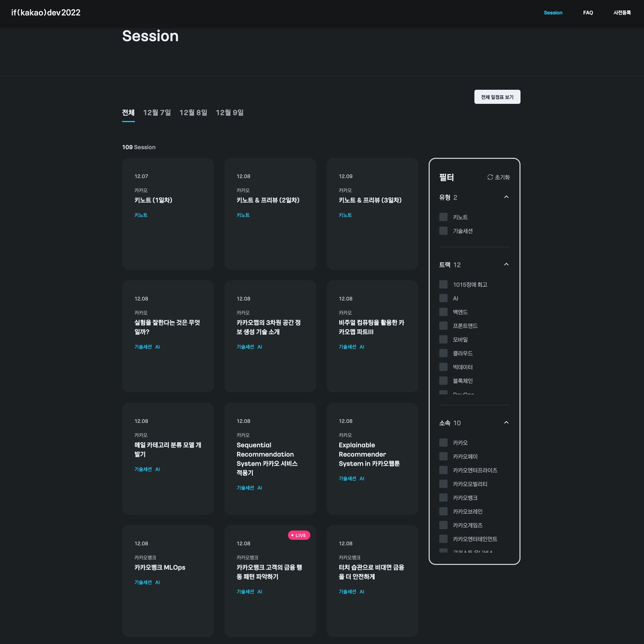Switch to the 12월 7일 tab
644x644 pixels.
pos(157,113)
